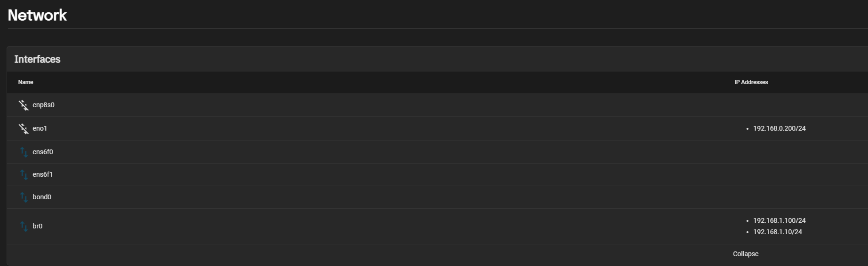Collapse the interfaces list
Image resolution: width=868 pixels, height=266 pixels.
coord(746,254)
